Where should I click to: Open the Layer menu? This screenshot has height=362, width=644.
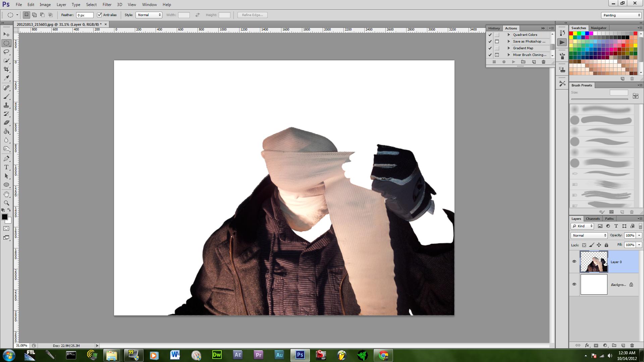pos(61,5)
